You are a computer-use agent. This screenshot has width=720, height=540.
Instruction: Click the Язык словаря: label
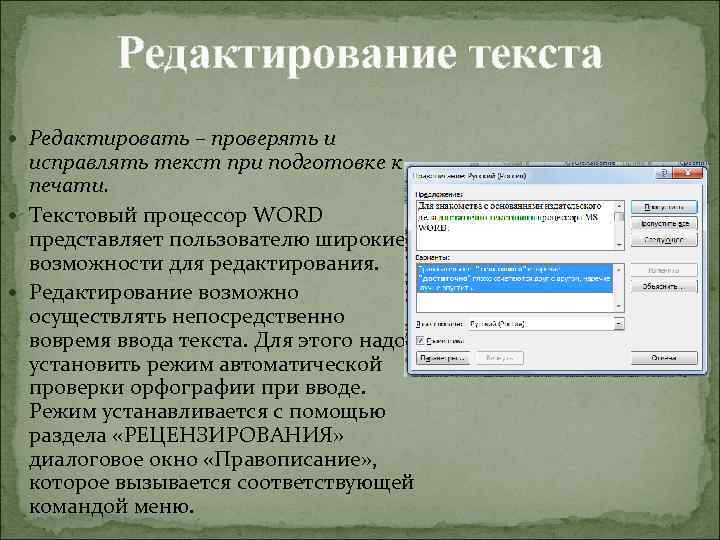(x=439, y=324)
